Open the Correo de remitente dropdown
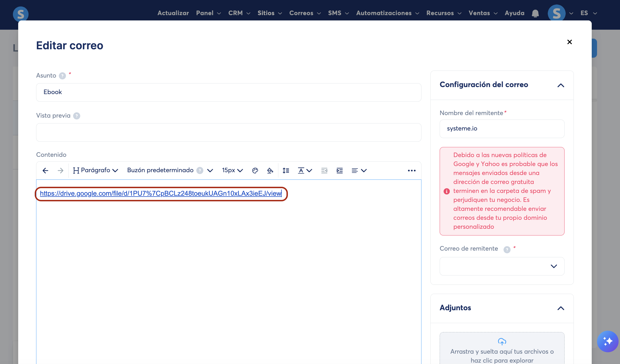 tap(502, 266)
